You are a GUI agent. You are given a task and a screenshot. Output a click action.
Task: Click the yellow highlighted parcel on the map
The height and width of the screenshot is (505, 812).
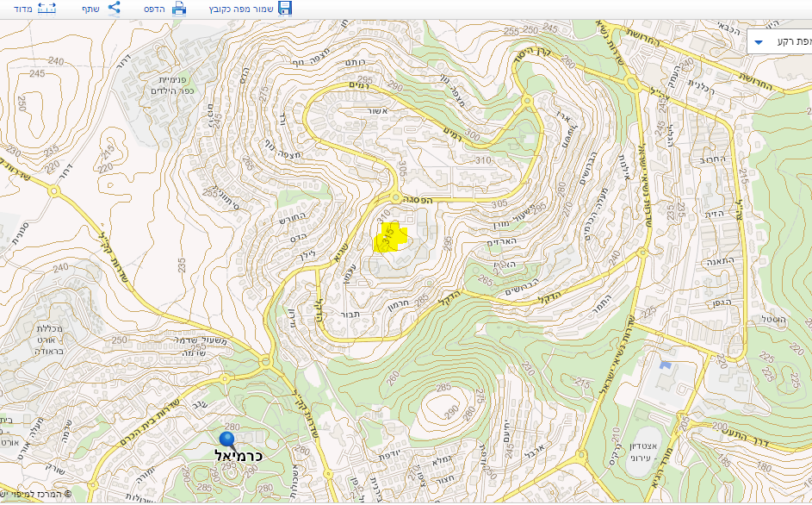388,238
